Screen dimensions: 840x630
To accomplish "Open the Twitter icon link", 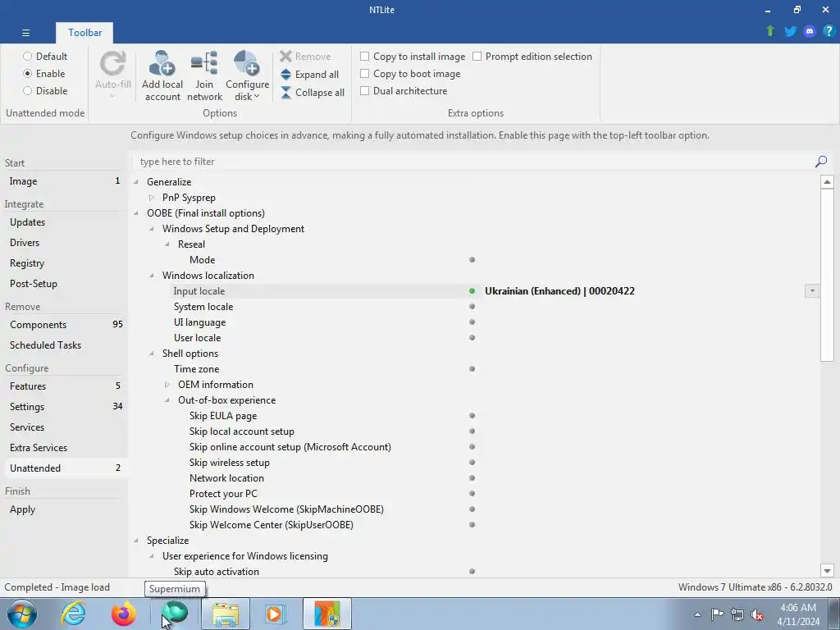I will tap(790, 31).
